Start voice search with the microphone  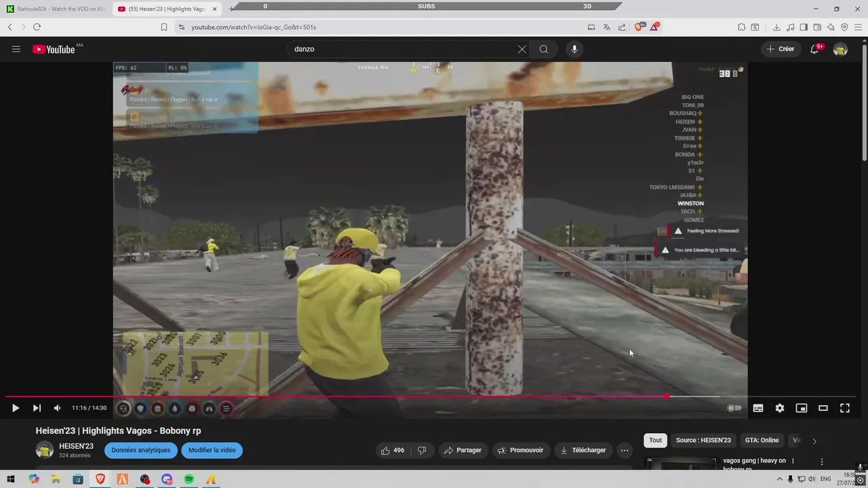574,49
